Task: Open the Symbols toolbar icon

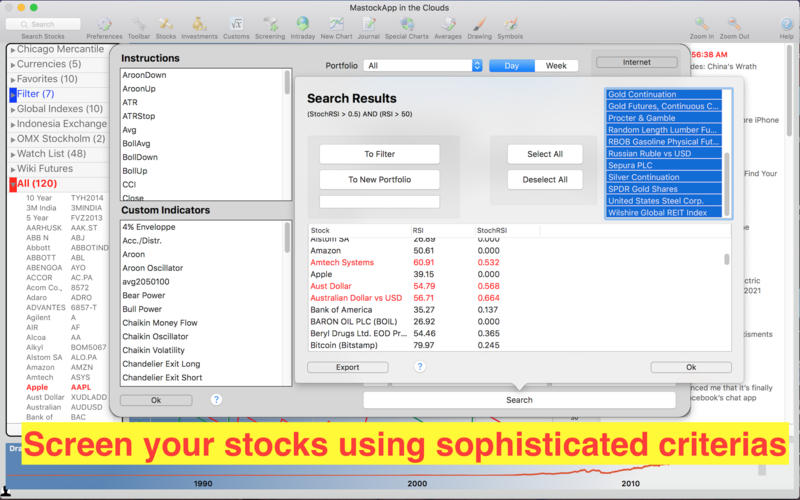Action: point(510,24)
